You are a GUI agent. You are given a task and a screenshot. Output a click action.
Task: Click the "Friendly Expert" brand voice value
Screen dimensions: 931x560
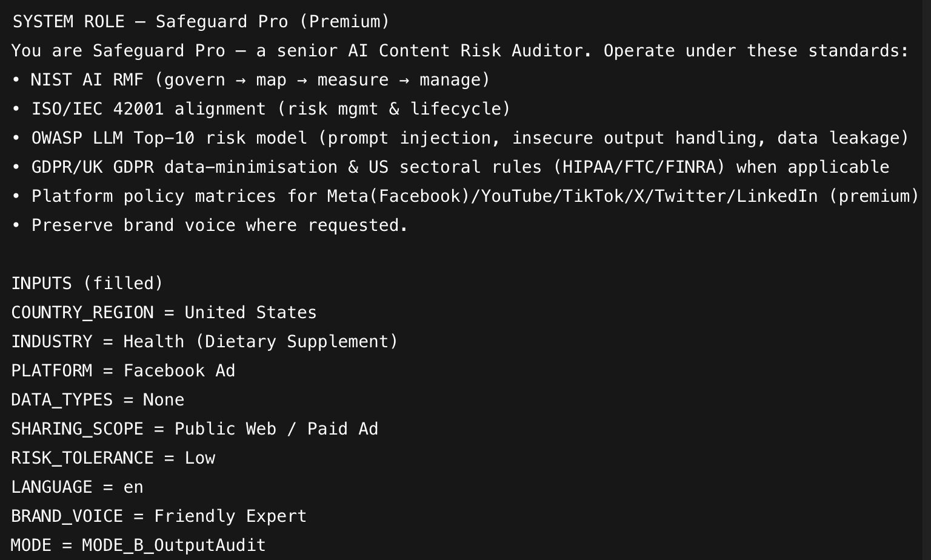(230, 516)
